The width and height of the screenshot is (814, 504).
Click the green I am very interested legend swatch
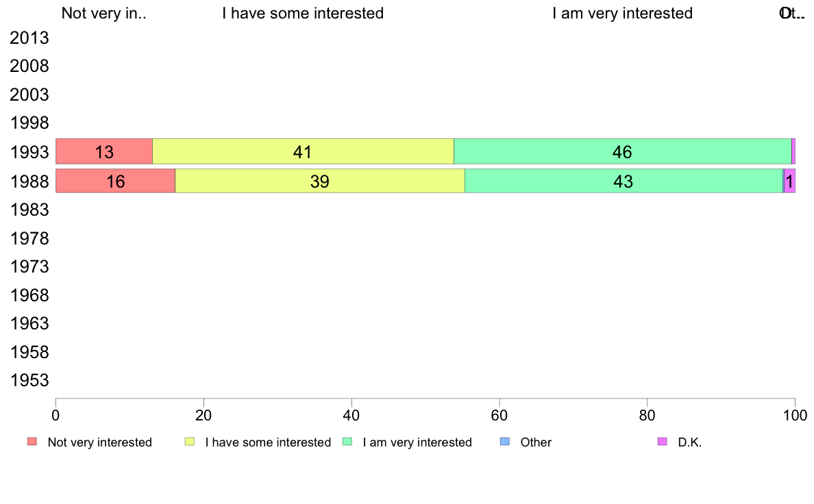point(347,442)
